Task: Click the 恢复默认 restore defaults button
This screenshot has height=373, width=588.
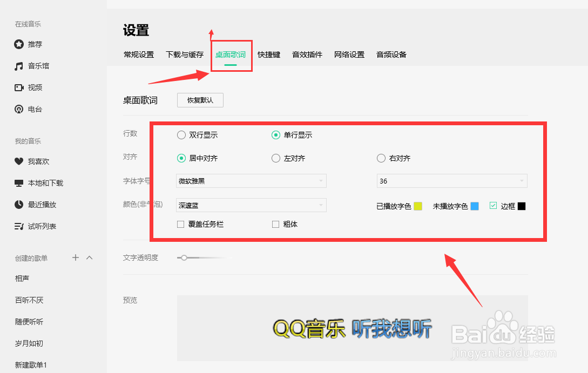Action: click(200, 100)
